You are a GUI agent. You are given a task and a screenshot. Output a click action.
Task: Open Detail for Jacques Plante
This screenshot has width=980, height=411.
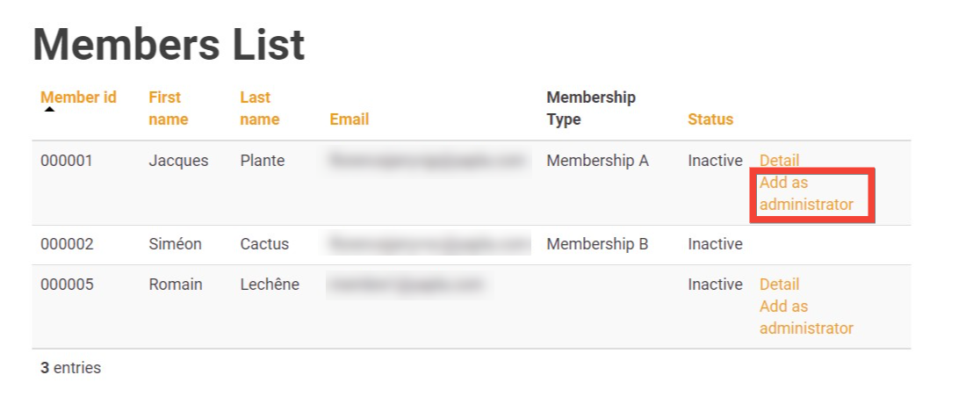(779, 161)
